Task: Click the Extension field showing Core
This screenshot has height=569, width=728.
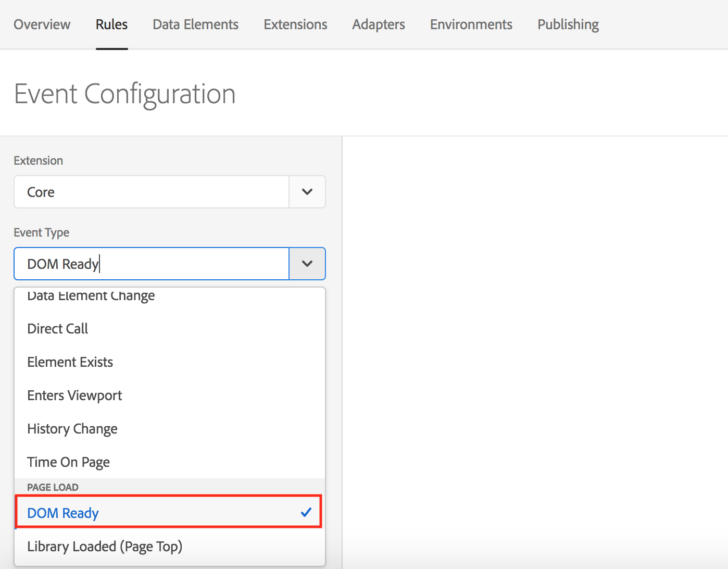Action: click(152, 192)
